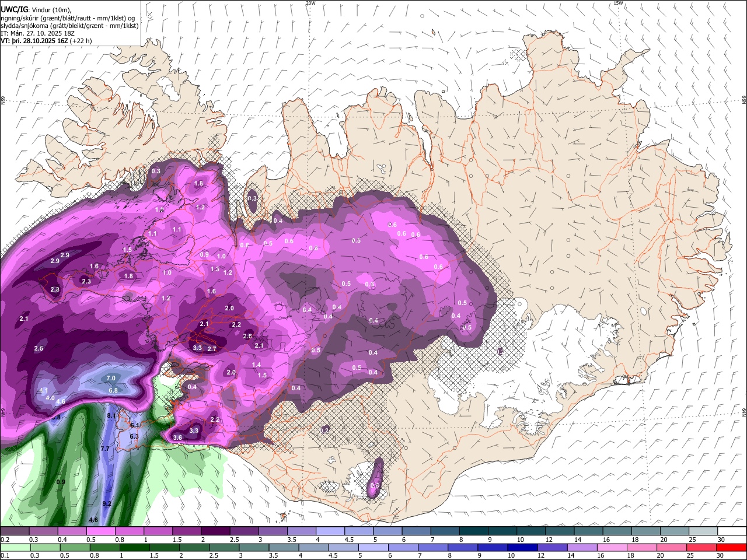This screenshot has height=560, width=747.
Task: Click the 6.1 value on Reykjanes peninsula
Action: [x=135, y=426]
